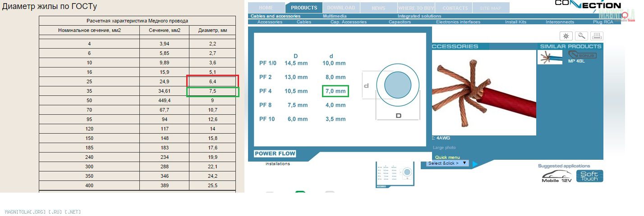
Task: Click the Connection brand logo
Action: (587, 4)
